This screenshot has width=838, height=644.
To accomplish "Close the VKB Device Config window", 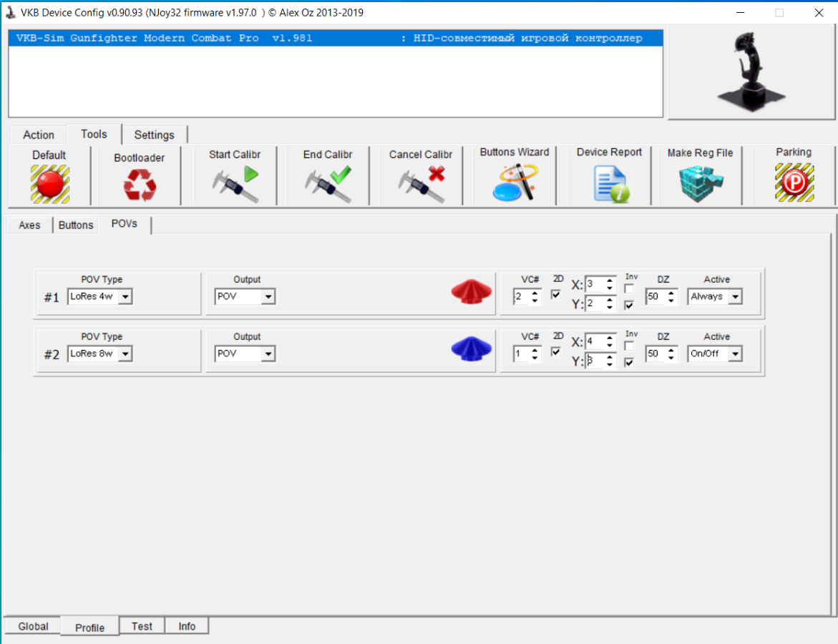I will coord(819,12).
